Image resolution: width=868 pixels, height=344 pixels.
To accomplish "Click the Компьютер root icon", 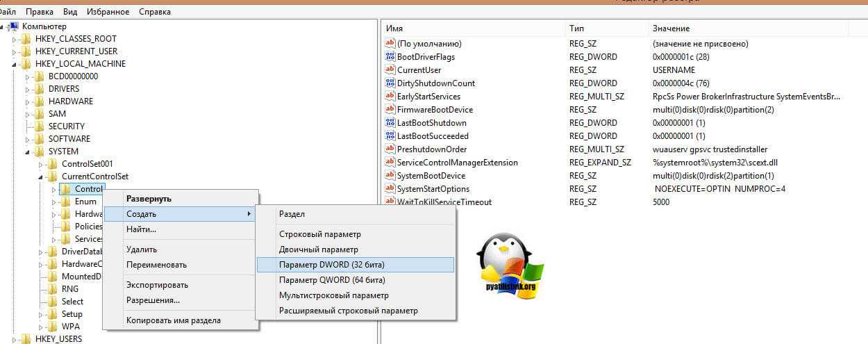I will pos(13,26).
